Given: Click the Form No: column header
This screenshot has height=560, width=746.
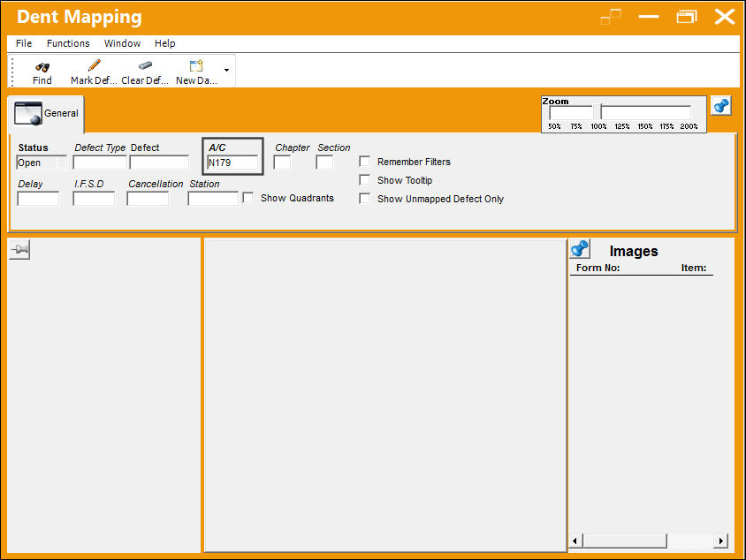Looking at the screenshot, I should coord(598,268).
